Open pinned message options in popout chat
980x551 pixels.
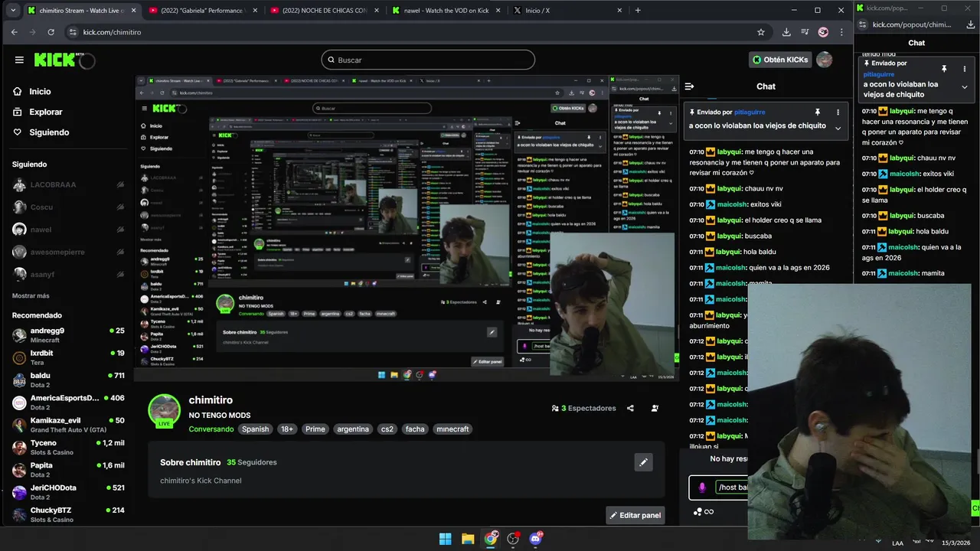[x=964, y=69]
